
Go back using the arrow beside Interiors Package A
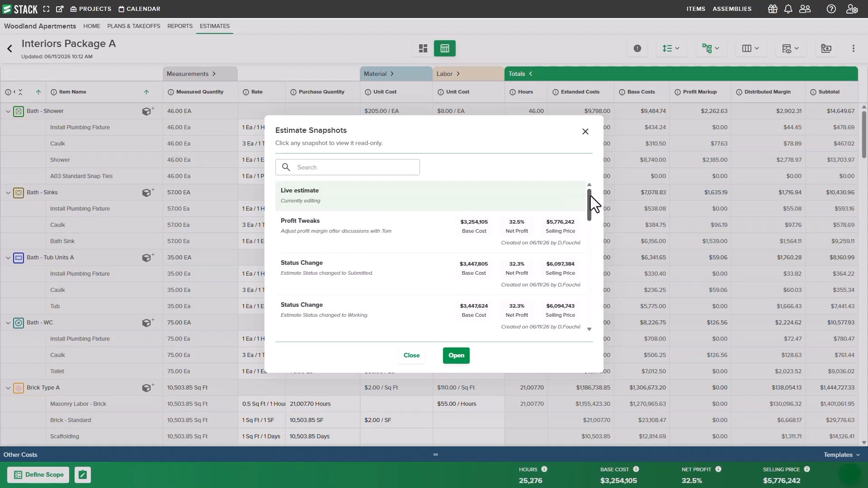(x=9, y=48)
